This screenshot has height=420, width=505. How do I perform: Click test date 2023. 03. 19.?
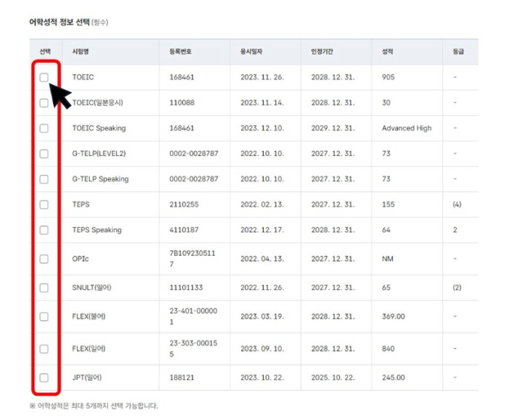(x=262, y=316)
